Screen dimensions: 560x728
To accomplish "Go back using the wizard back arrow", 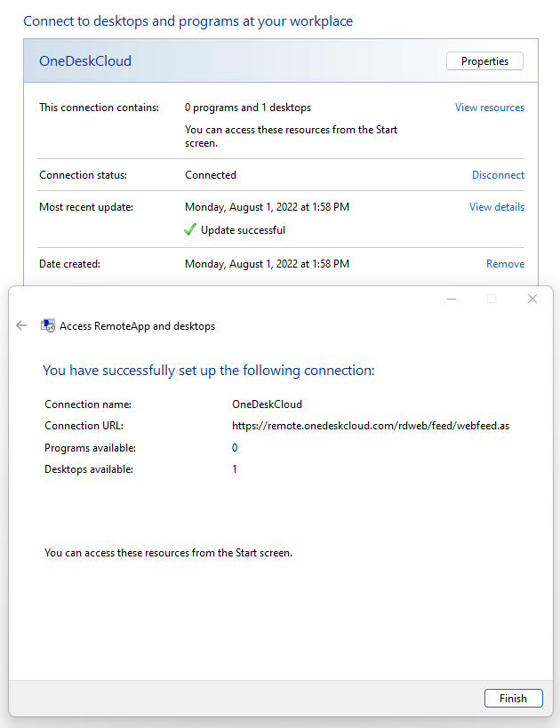I will point(21,325).
